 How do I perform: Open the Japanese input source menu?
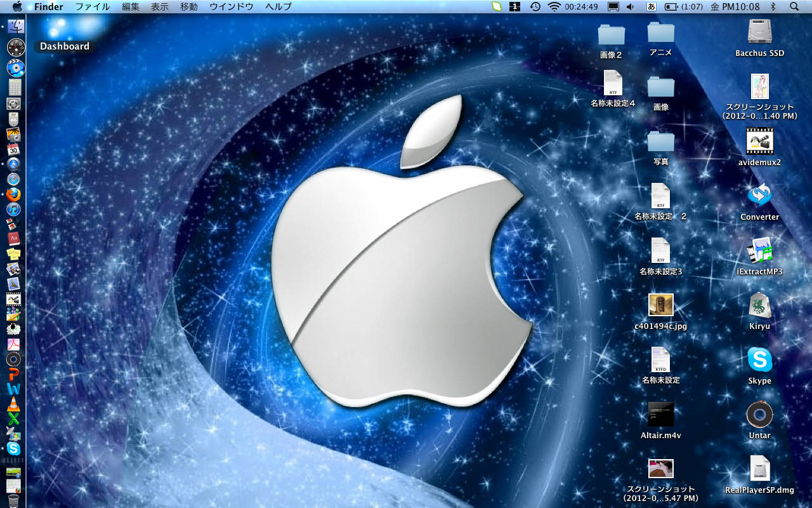point(651,6)
